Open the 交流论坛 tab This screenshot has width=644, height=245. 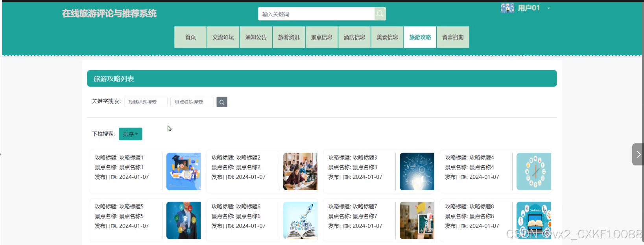pyautogui.click(x=223, y=37)
